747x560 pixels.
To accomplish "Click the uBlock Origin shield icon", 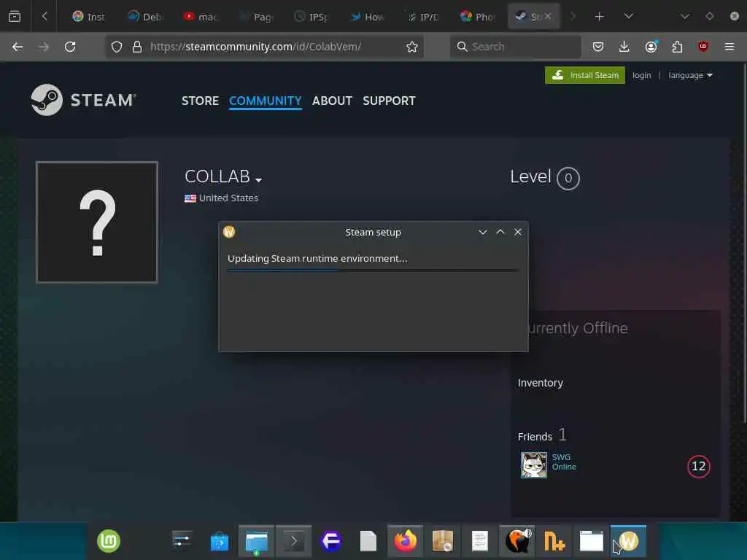I will (703, 47).
